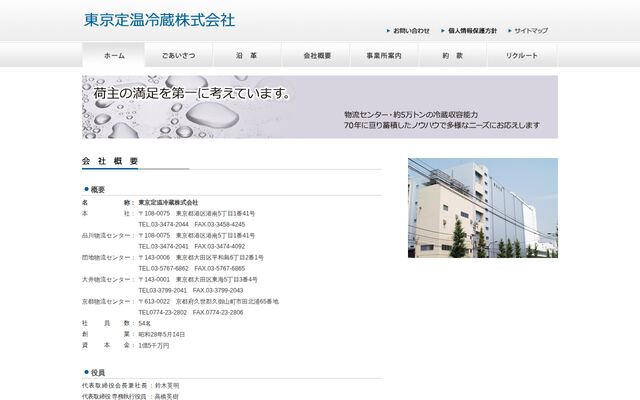The image size is (640, 400).
Task: Click the founding date 昭和28年5月14日
Action: click(x=162, y=335)
